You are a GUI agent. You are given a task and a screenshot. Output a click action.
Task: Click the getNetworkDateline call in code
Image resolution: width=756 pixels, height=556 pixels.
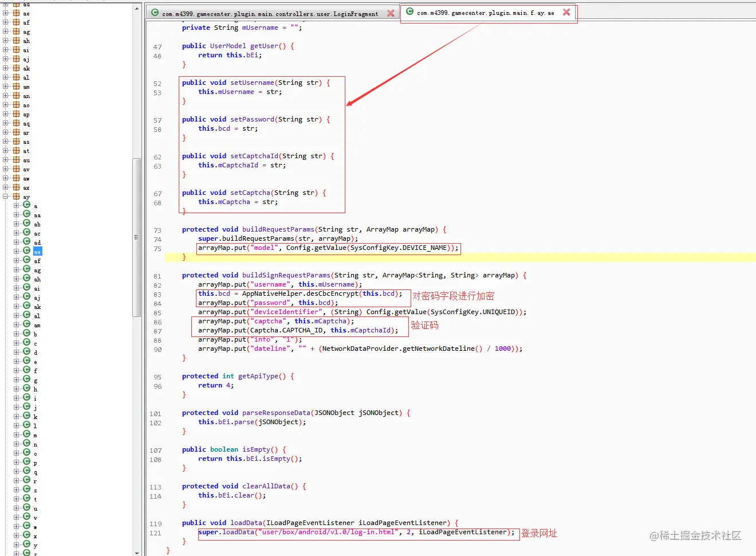pyautogui.click(x=439, y=349)
